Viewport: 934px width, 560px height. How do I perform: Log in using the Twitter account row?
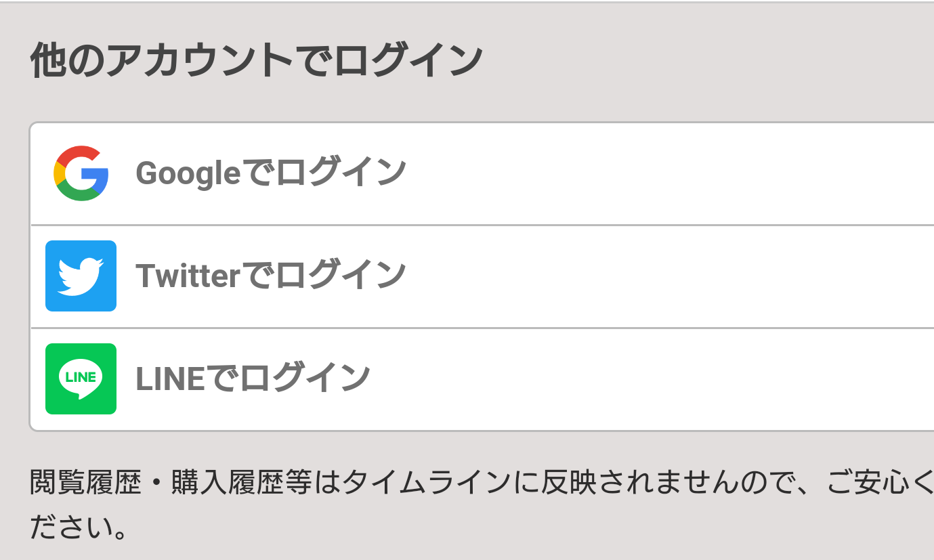(x=482, y=277)
